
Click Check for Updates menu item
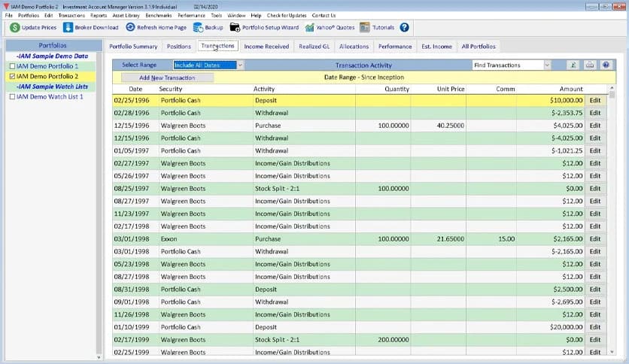(287, 15)
